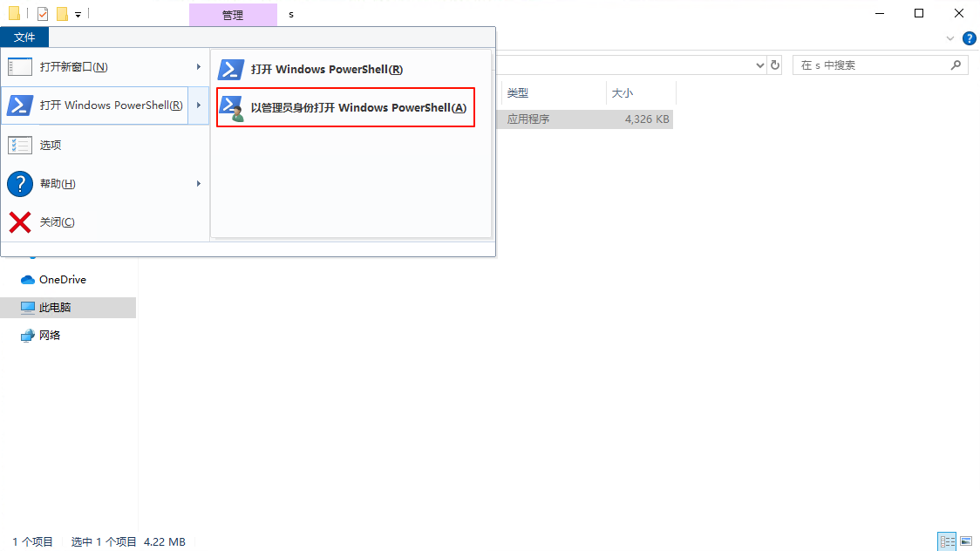Expand the Help submenu arrow

tap(199, 184)
